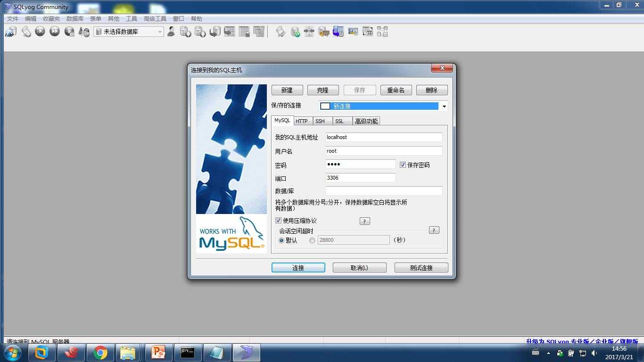Click the schema synchronization tool icon
This screenshot has width=644, height=362.
click(x=309, y=32)
